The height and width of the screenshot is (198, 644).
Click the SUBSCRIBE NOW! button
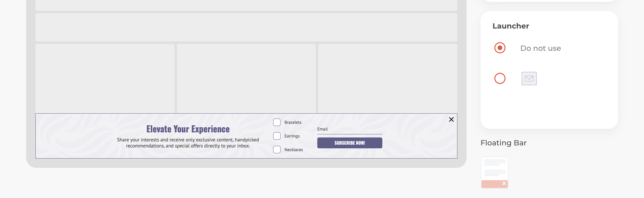349,143
